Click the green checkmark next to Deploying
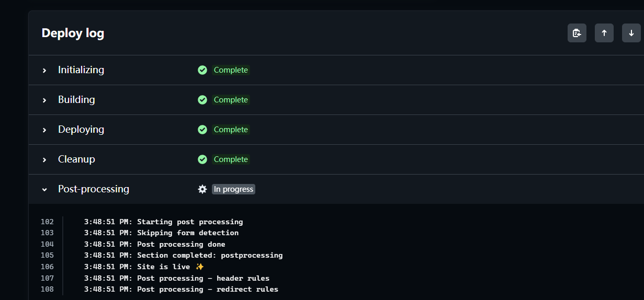 [202, 130]
